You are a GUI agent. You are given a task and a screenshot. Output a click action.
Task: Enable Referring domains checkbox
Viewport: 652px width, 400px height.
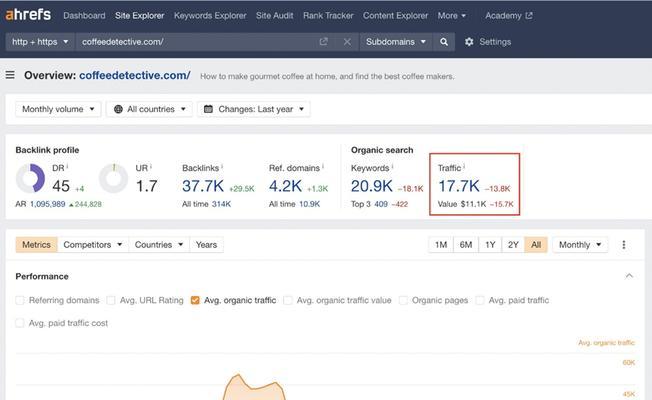pyautogui.click(x=20, y=300)
